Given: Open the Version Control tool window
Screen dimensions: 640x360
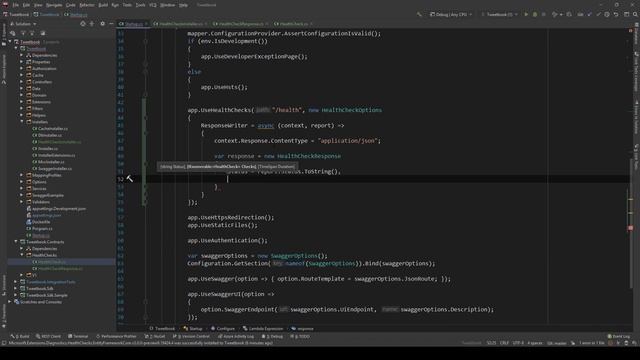Looking at the screenshot, I should 191,336.
